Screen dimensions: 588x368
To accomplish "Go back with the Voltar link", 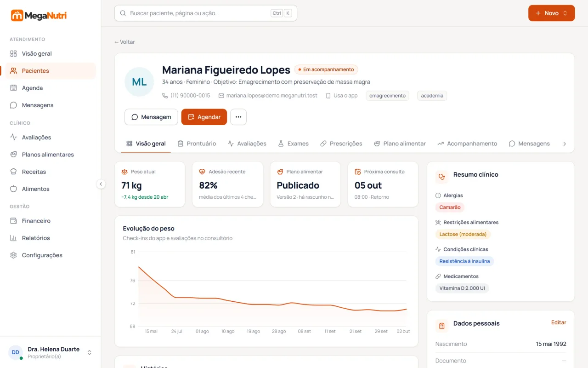I will click(125, 42).
